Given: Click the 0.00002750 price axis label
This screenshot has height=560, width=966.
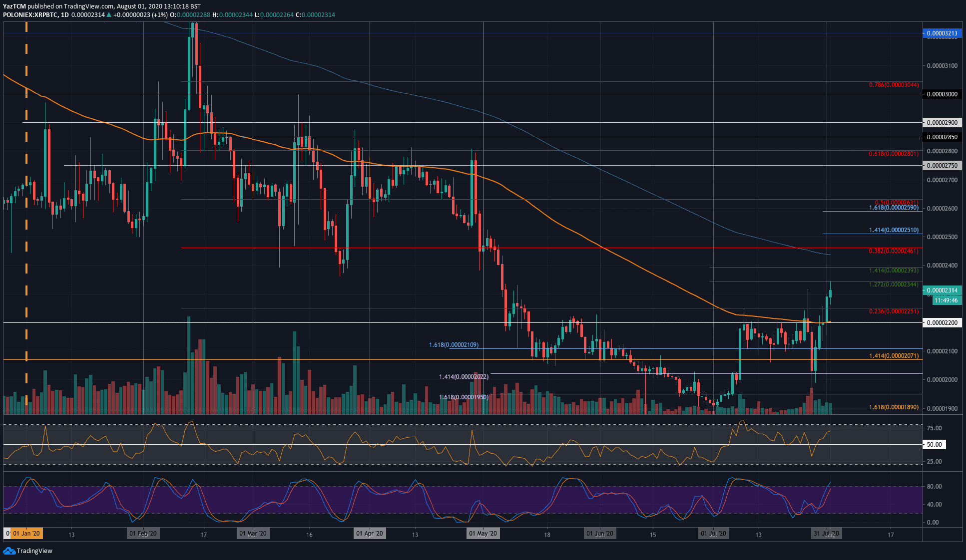Looking at the screenshot, I should pos(942,165).
